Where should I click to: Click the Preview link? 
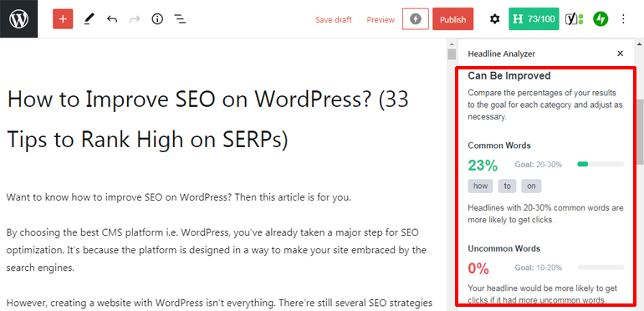coord(381,20)
